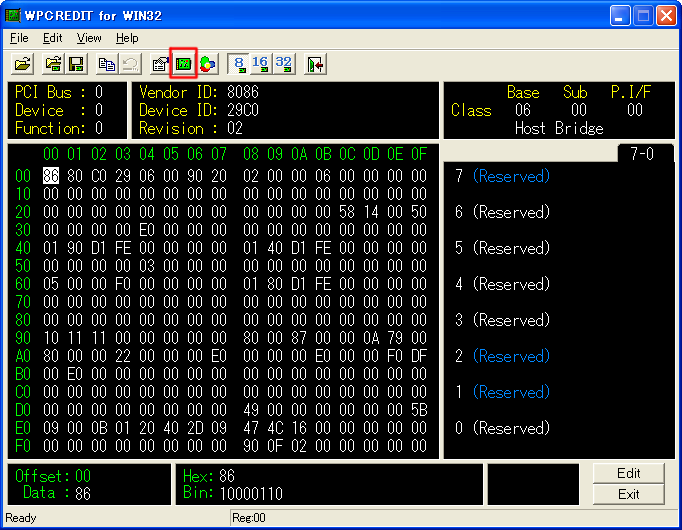Switch to 16-bit display mode
This screenshot has width=682, height=530.
pos(261,64)
